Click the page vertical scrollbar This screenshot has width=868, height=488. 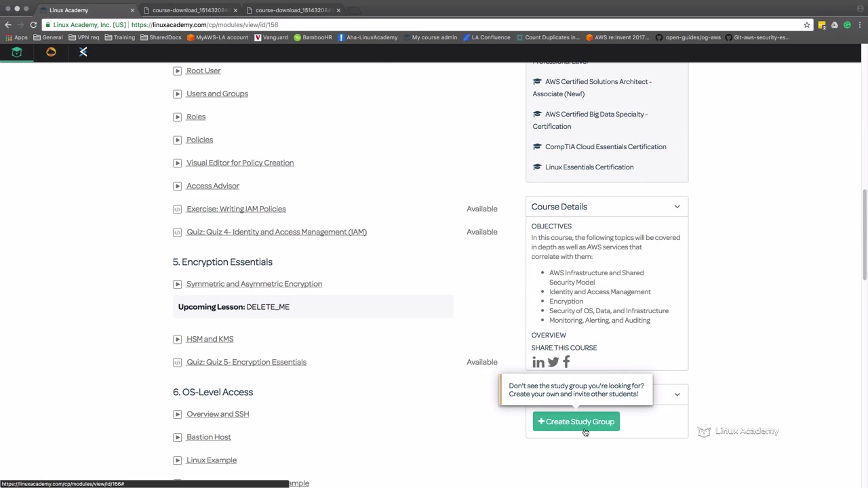pos(865,234)
